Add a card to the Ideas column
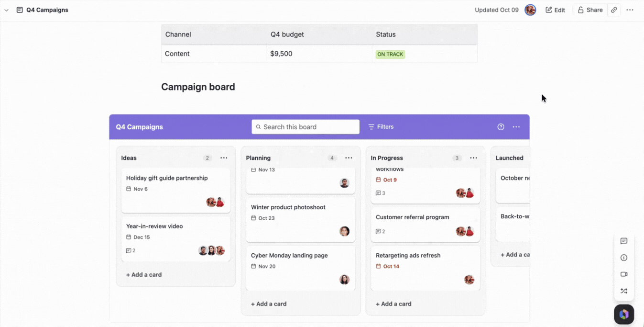The height and width of the screenshot is (327, 644). (x=144, y=275)
